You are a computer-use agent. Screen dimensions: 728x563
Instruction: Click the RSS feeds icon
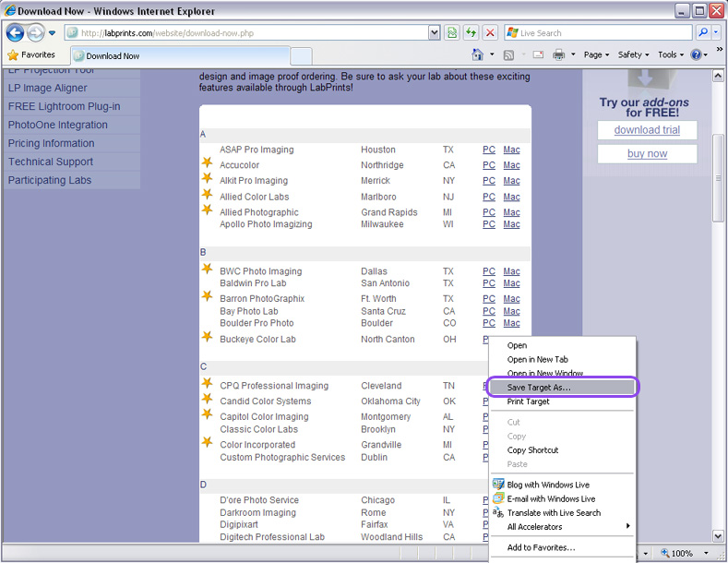click(508, 54)
